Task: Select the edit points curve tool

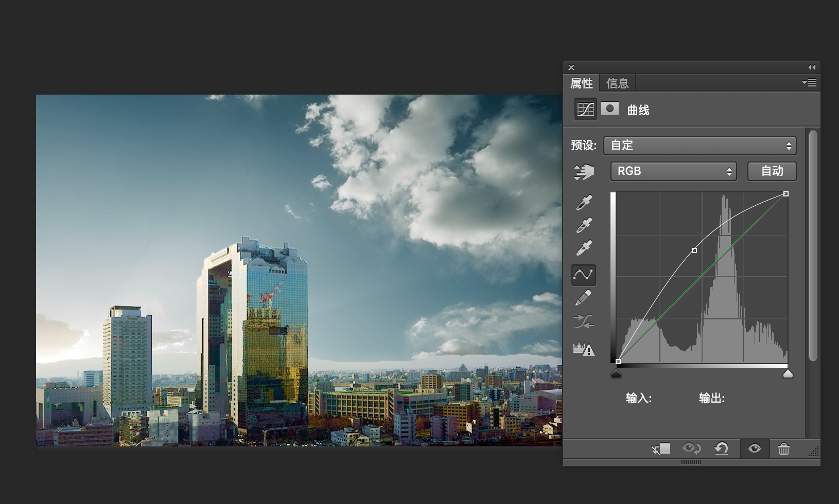Action: tap(584, 275)
